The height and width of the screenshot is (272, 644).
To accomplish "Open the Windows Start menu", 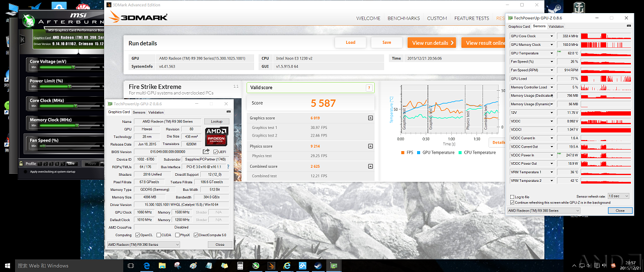I will (x=8, y=265).
